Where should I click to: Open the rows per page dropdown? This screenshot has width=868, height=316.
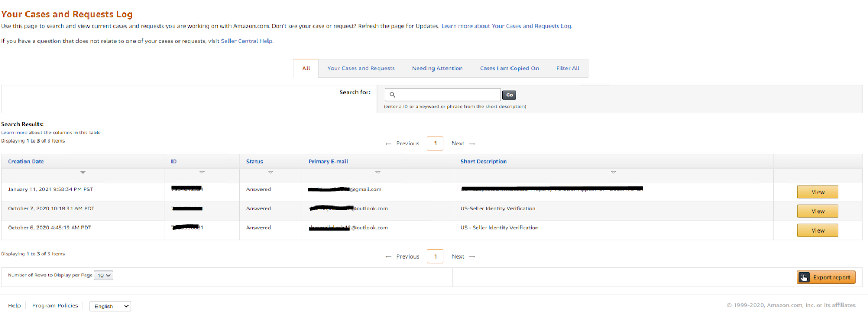tap(104, 275)
